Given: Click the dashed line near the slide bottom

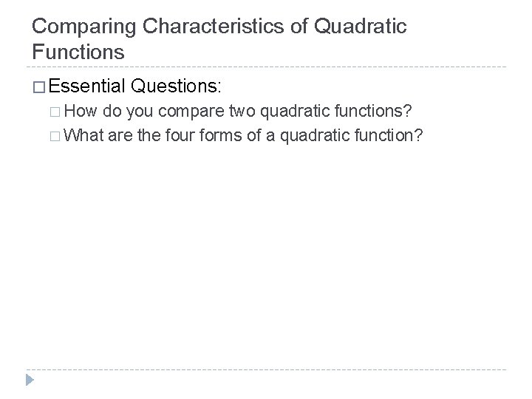Looking at the screenshot, I should [x=266, y=369].
